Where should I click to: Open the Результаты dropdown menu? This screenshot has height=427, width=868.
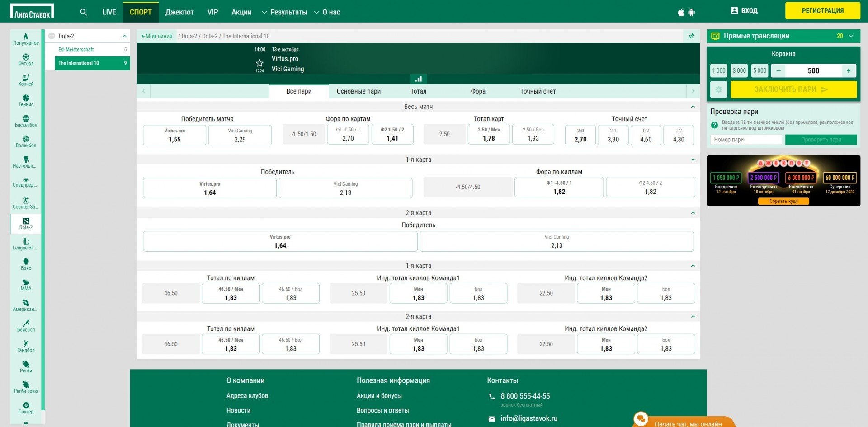(x=284, y=12)
